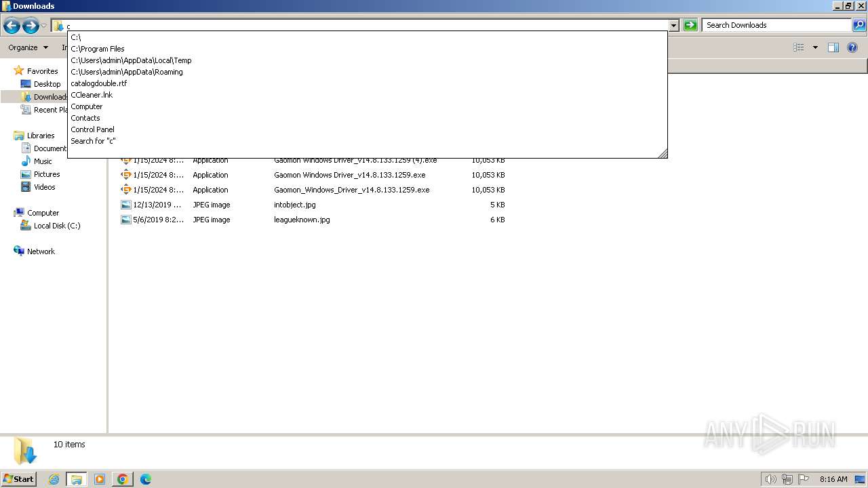This screenshot has width=868, height=488.
Task: Open the view options dropdown arrow
Action: pos(815,47)
